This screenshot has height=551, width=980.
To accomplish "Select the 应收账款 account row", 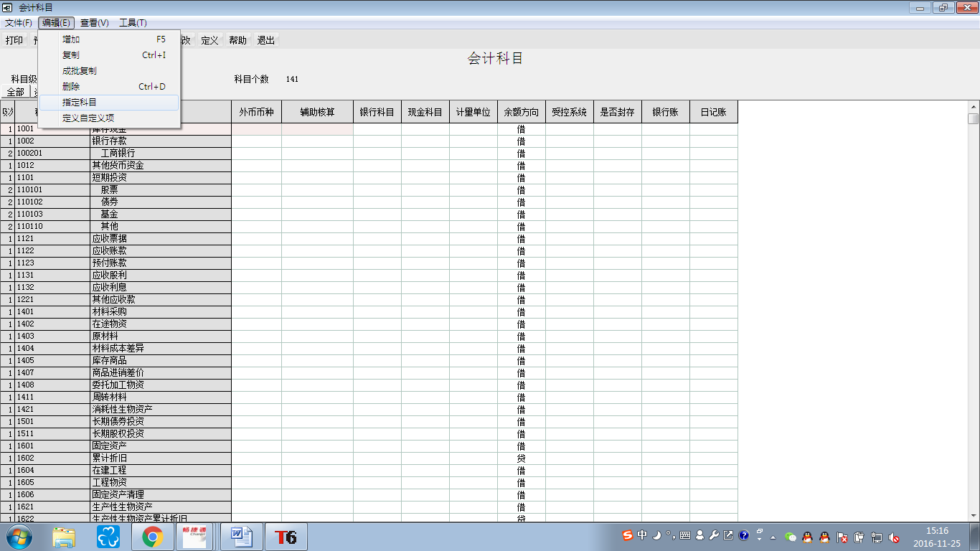I will coord(109,251).
